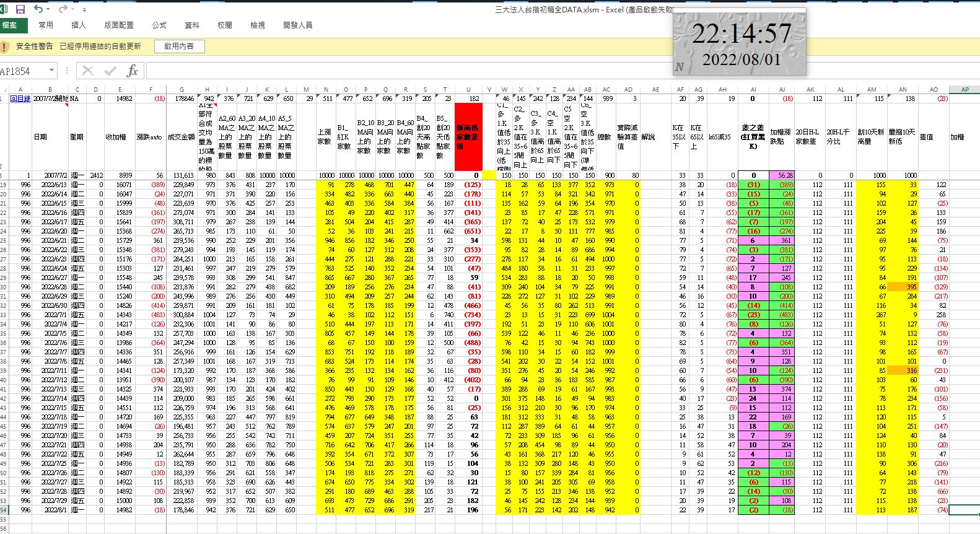Switch to the 檢視 ribbon tab

coord(258,25)
